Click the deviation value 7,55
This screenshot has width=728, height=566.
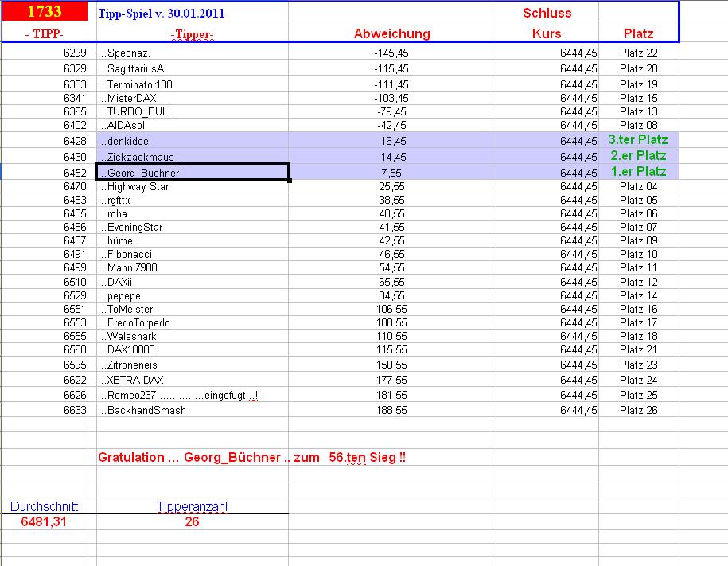(x=391, y=173)
